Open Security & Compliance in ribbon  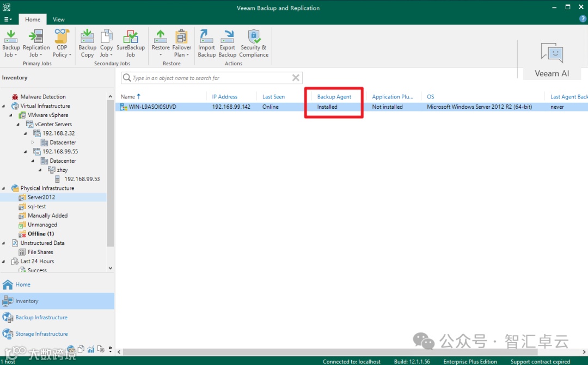[x=254, y=44]
